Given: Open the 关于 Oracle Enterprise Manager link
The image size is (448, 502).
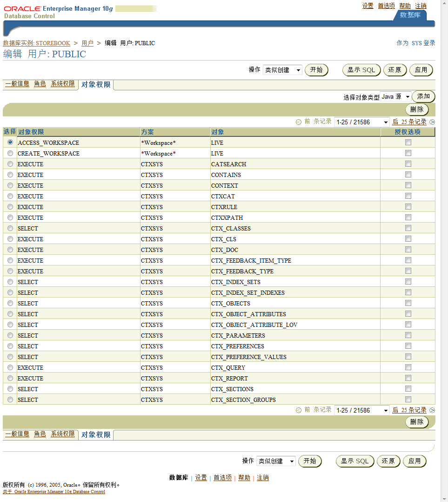Looking at the screenshot, I should [54, 492].
